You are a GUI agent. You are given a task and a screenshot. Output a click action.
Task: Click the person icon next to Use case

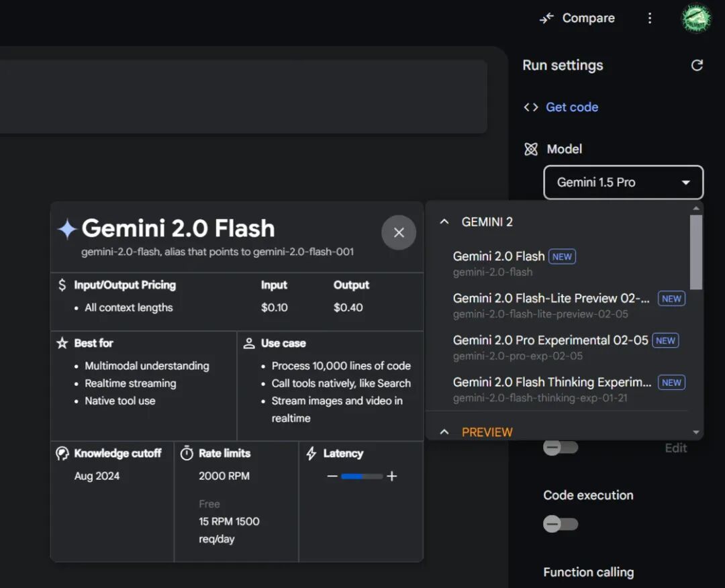click(249, 343)
